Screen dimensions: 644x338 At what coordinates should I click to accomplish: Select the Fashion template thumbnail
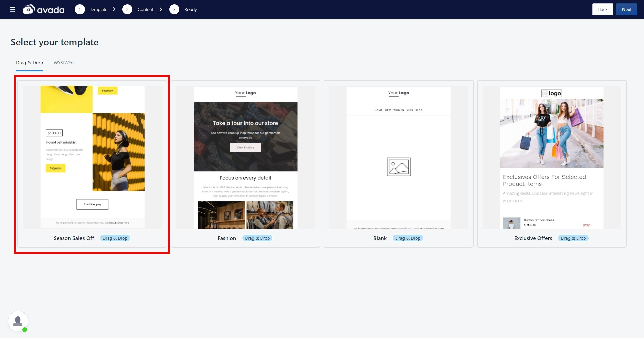[245, 157]
